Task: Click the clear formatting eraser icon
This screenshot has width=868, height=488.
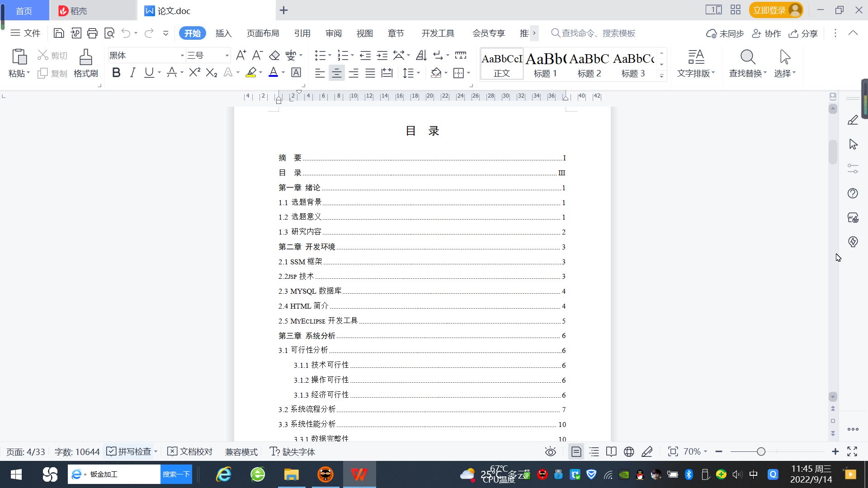Action: point(274,56)
